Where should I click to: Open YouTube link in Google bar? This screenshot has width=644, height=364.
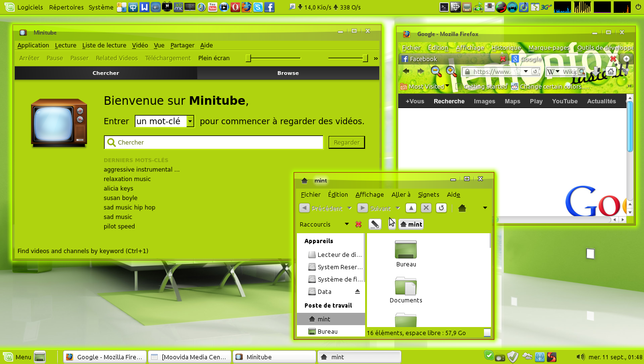point(564,101)
